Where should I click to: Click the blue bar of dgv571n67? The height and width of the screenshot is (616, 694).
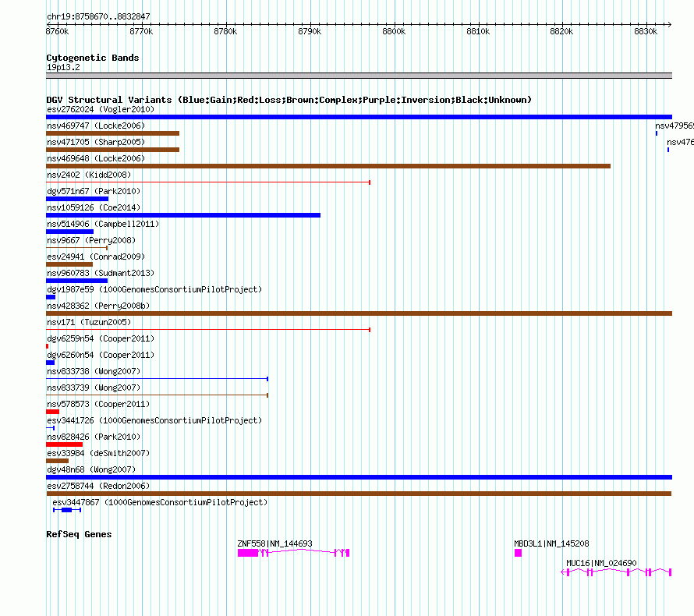coord(77,199)
